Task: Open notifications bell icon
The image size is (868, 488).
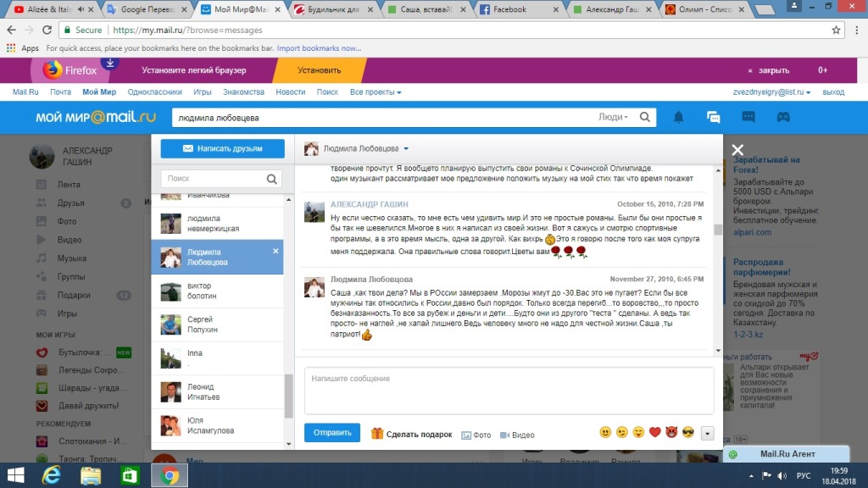Action: coord(678,117)
